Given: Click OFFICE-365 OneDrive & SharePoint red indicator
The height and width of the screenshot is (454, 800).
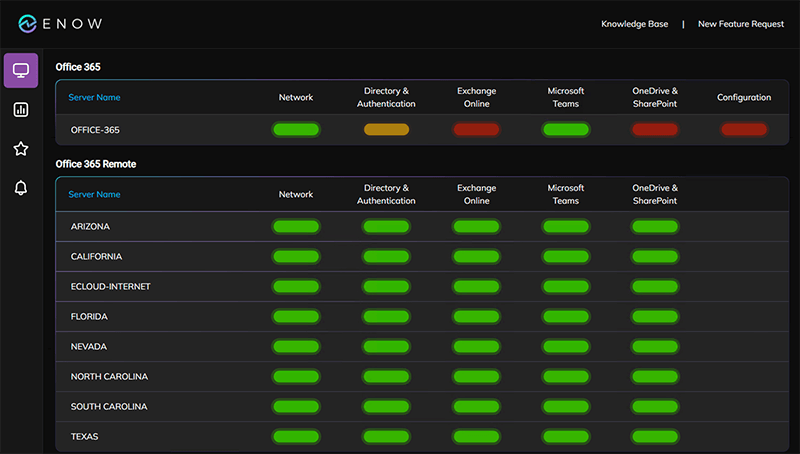Looking at the screenshot, I should (x=655, y=130).
